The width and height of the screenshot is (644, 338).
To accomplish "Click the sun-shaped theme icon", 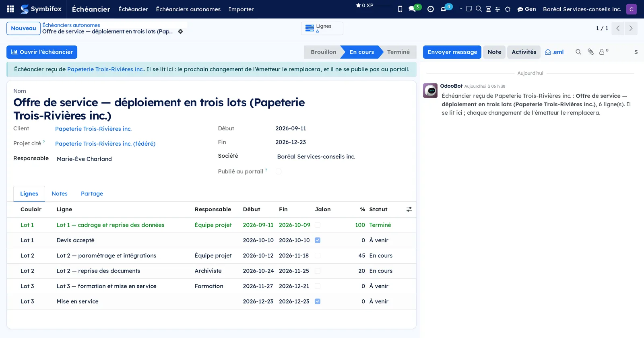I will point(508,9).
